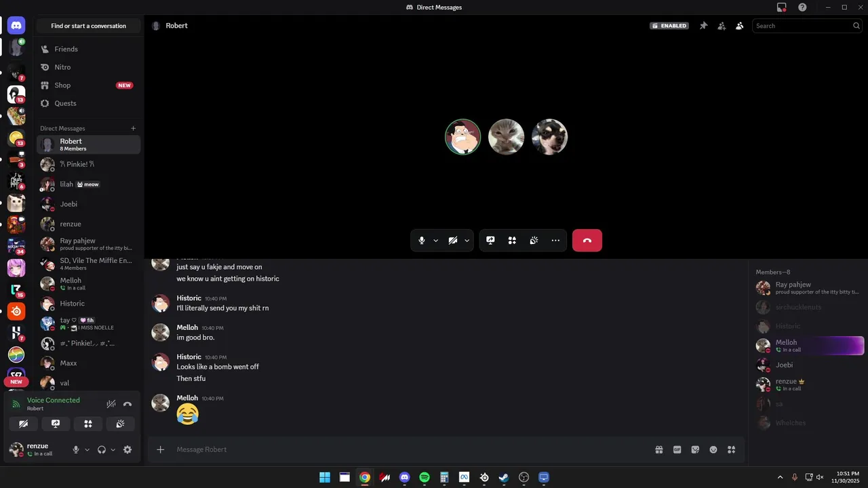Add friends to the group DM

(722, 26)
